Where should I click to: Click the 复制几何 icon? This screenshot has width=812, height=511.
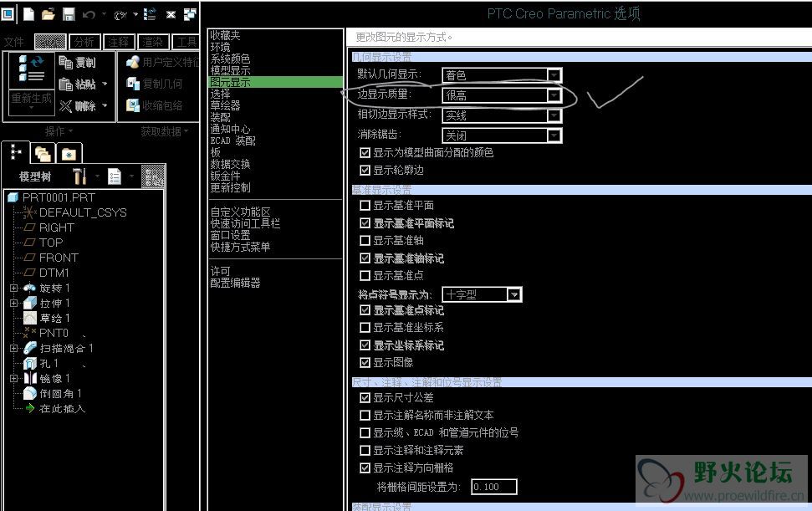[133, 84]
